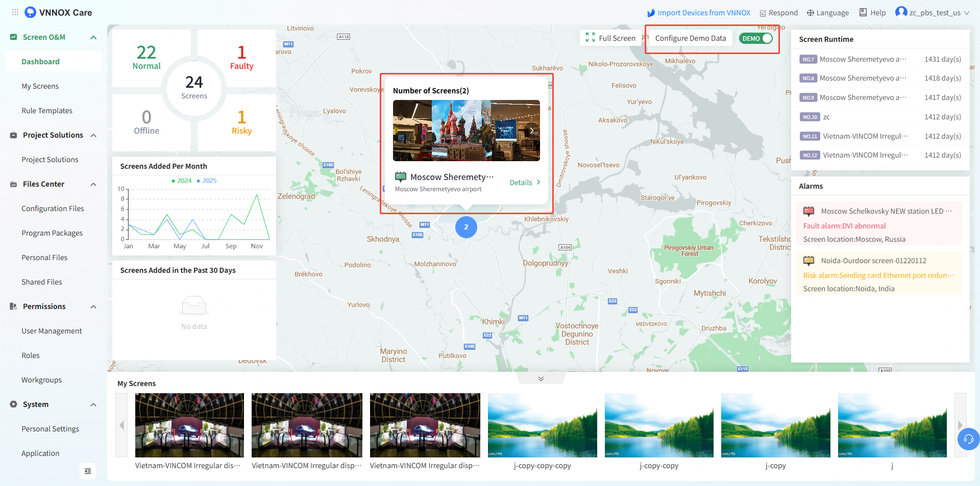Click the Language globe icon
Screen dimensions: 980x486
click(811, 13)
